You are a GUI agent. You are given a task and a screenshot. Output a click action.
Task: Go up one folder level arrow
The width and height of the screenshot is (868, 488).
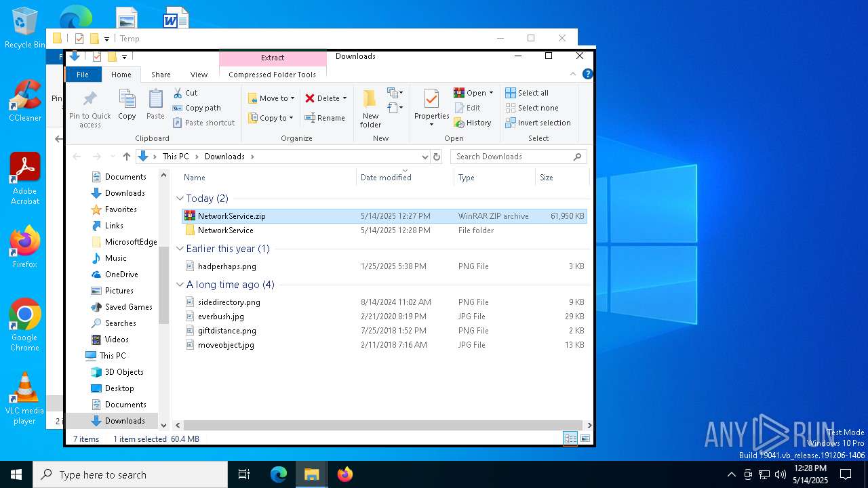tap(126, 157)
